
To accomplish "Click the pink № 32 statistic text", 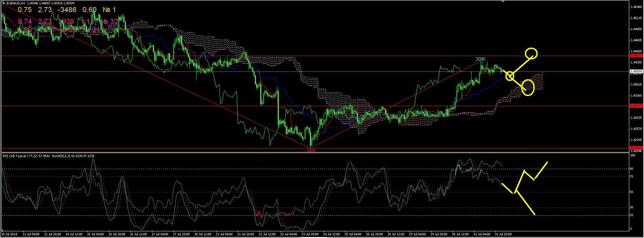I will coord(110,21).
